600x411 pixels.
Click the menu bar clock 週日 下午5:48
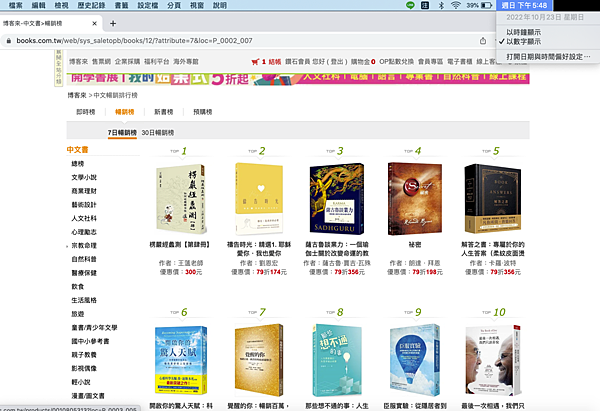pyautogui.click(x=524, y=5)
